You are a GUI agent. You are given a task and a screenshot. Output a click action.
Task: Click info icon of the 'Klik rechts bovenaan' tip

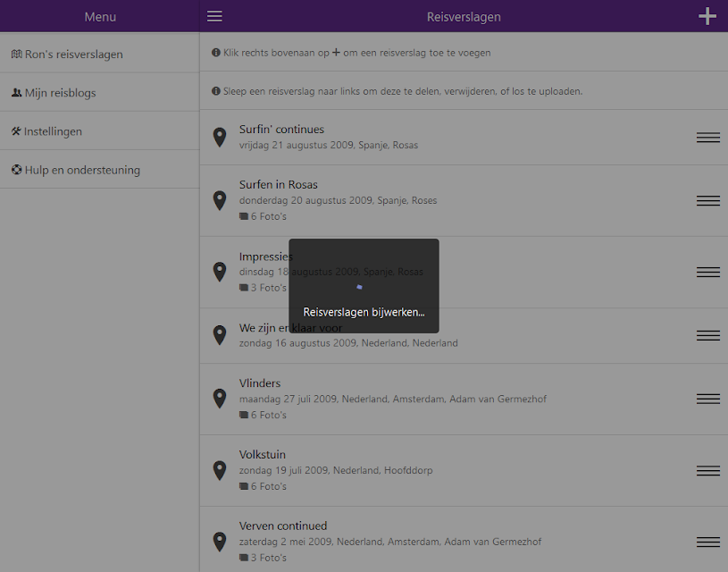pos(216,53)
